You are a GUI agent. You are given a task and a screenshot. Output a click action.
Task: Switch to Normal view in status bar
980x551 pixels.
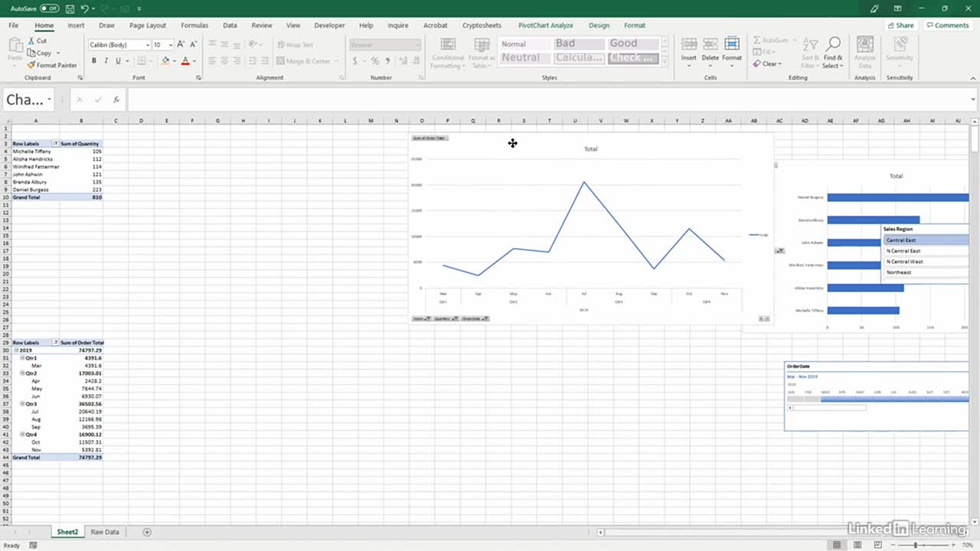pyautogui.click(x=838, y=545)
